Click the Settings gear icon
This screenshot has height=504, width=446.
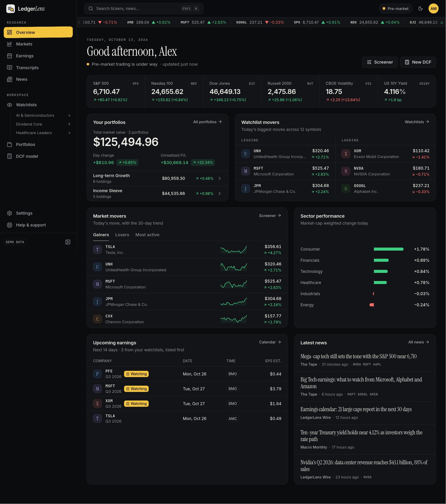coord(10,213)
